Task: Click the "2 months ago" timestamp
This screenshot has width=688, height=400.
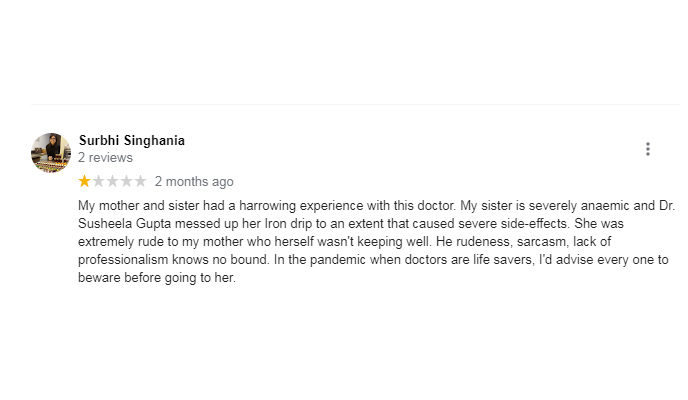Action: pos(194,182)
